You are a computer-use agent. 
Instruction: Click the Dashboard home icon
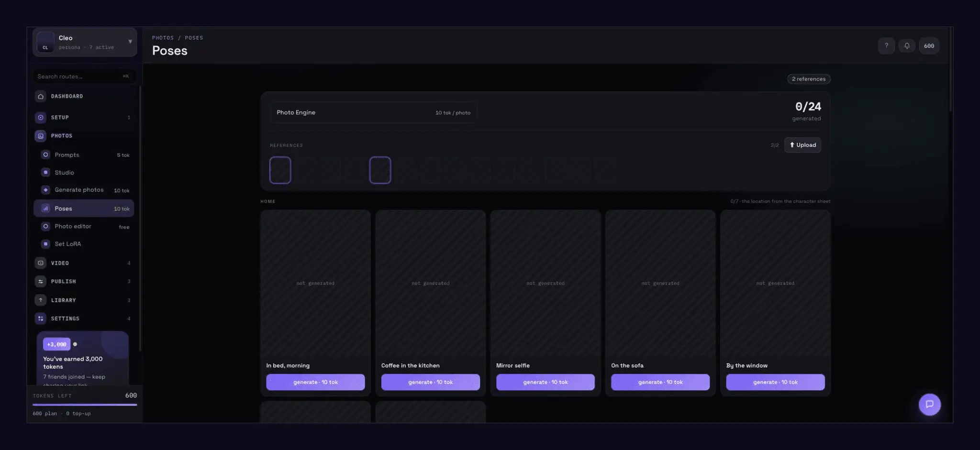(41, 97)
